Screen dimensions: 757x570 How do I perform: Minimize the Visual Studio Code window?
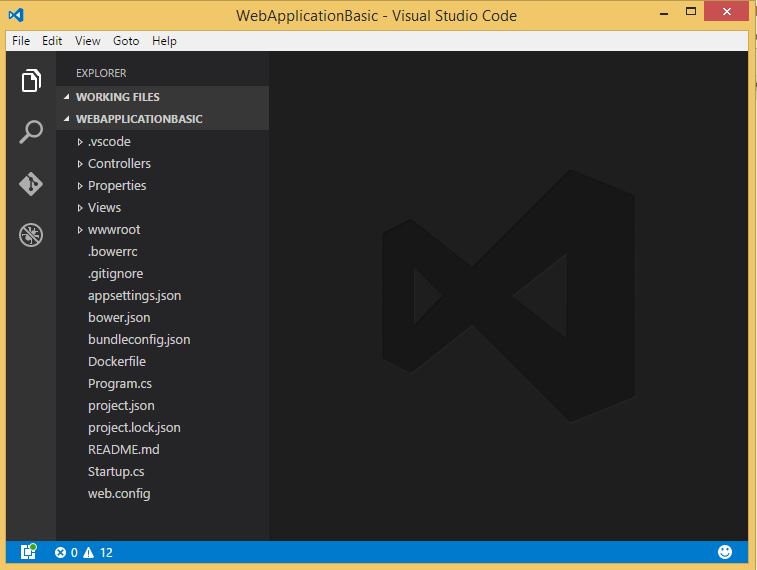point(664,13)
